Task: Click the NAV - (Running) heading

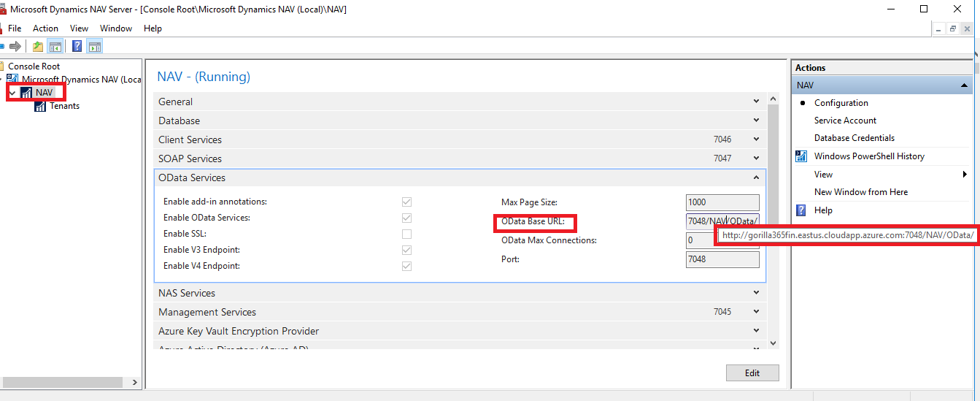Action: pyautogui.click(x=204, y=77)
